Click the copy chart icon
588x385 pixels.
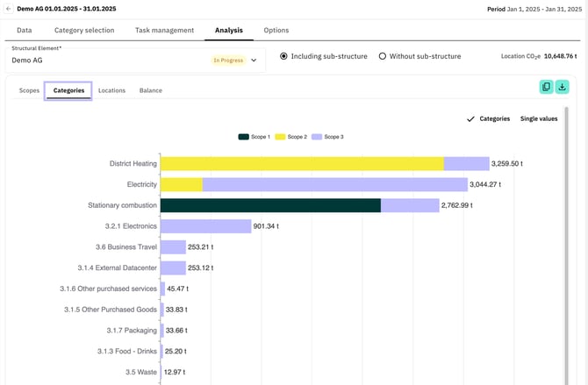[x=546, y=87]
